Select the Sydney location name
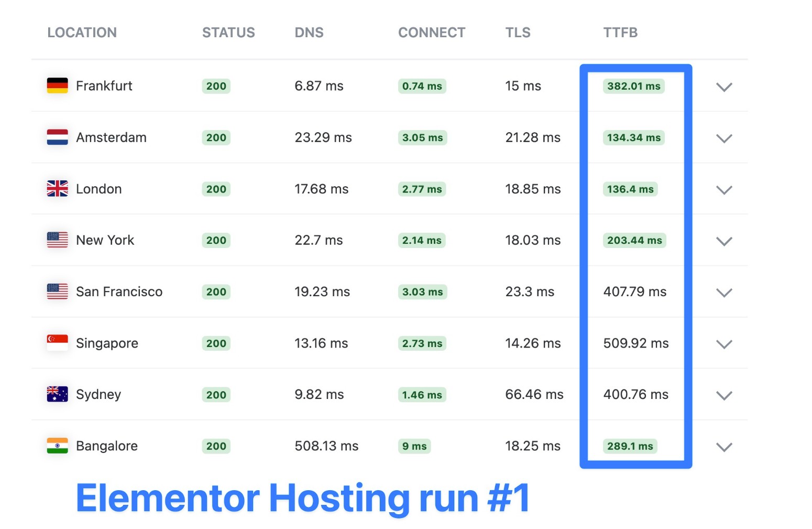812x529 pixels. pyautogui.click(x=98, y=395)
